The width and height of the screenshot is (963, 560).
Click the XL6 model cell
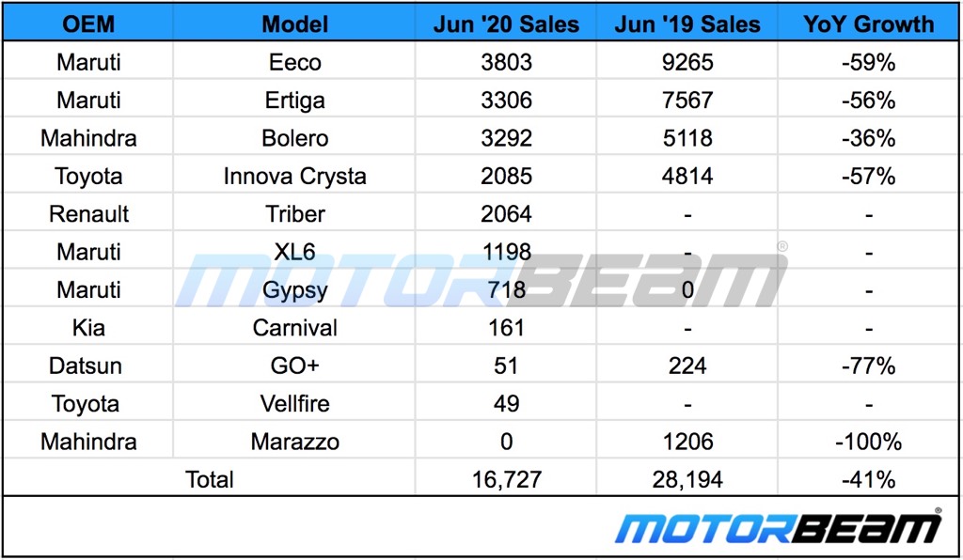click(294, 252)
